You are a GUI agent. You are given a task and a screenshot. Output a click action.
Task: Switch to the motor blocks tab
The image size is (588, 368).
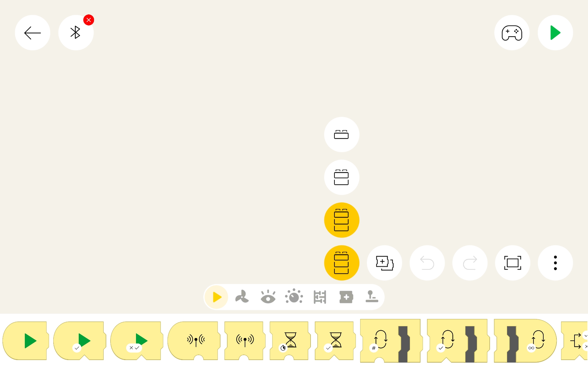242,297
